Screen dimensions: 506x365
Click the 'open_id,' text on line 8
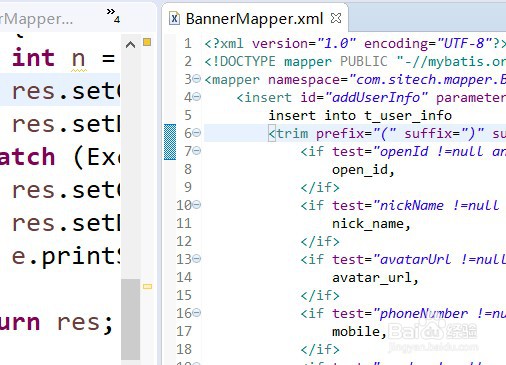[x=363, y=170]
